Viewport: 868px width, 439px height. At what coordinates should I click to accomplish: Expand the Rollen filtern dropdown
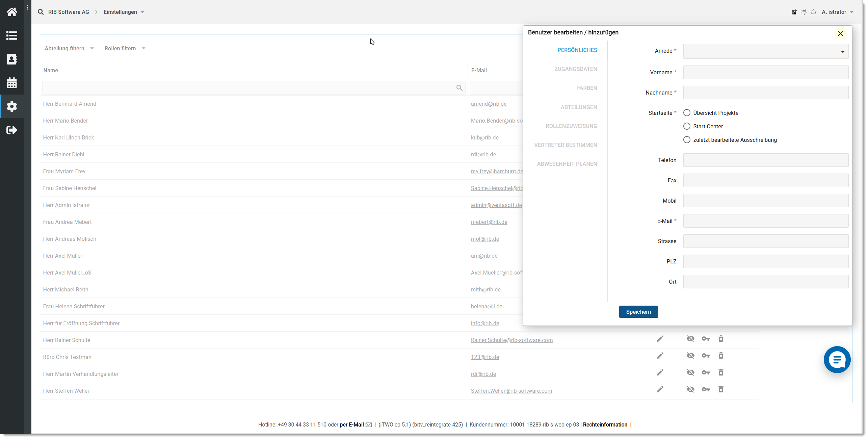(x=125, y=48)
